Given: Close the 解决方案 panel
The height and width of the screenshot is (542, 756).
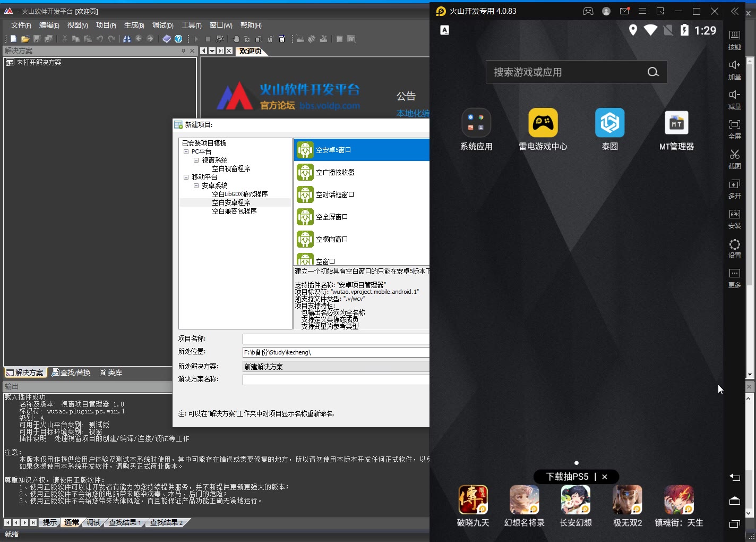Looking at the screenshot, I should tap(192, 51).
